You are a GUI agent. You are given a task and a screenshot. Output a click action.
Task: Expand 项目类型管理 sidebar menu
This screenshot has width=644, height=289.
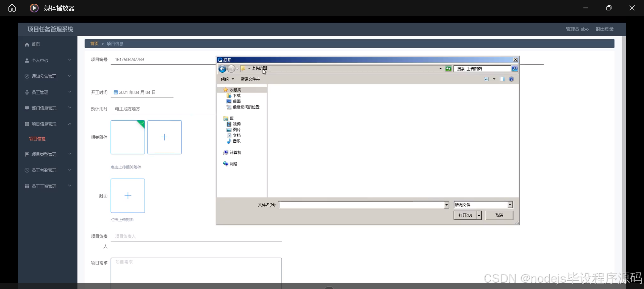(x=48, y=154)
